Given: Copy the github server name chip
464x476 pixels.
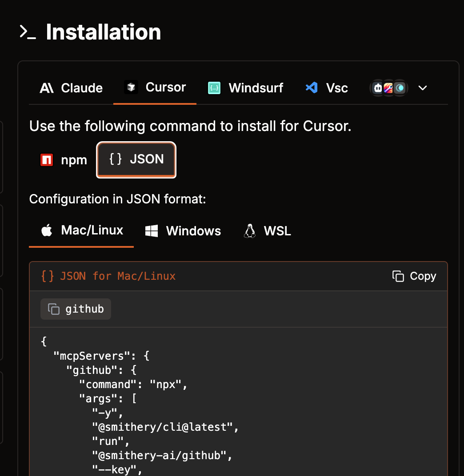Looking at the screenshot, I should tap(76, 309).
